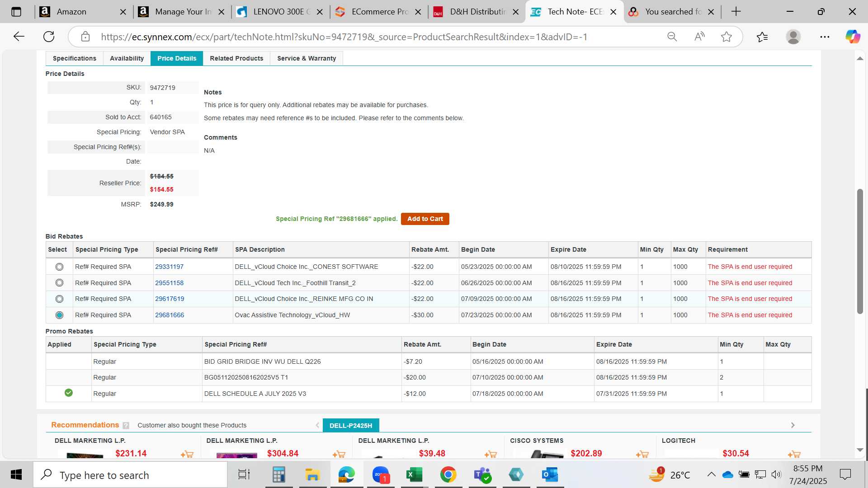Select the Price Details tab
868x488 pixels.
(x=177, y=58)
